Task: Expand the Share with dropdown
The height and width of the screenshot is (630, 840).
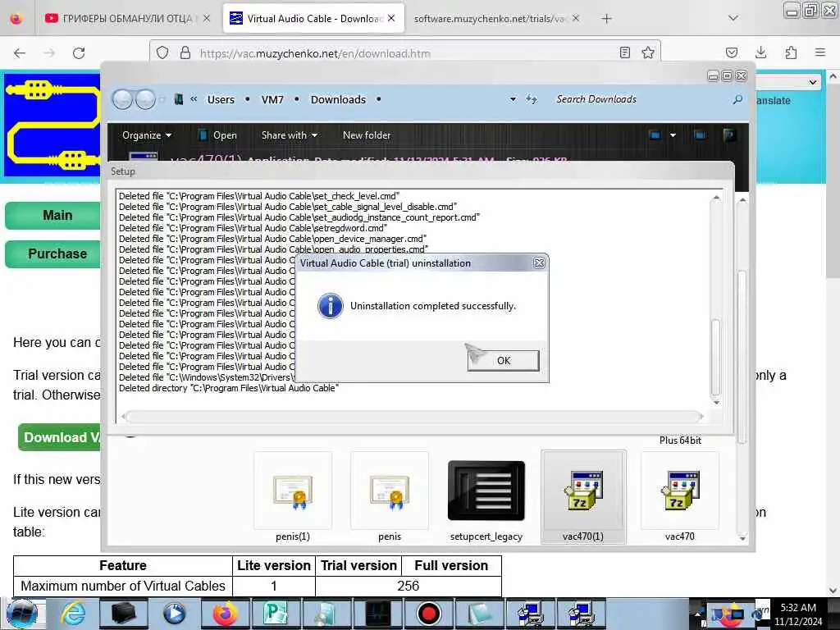Action: [290, 135]
